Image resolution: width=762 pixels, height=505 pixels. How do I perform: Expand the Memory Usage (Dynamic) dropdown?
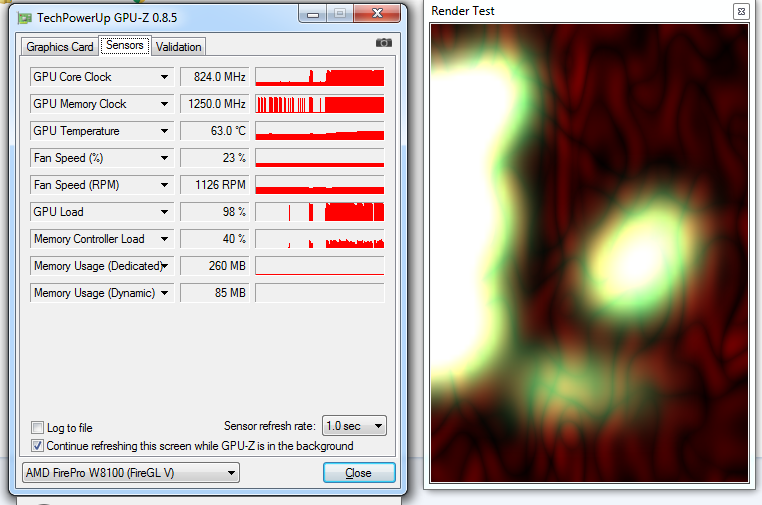(x=164, y=293)
